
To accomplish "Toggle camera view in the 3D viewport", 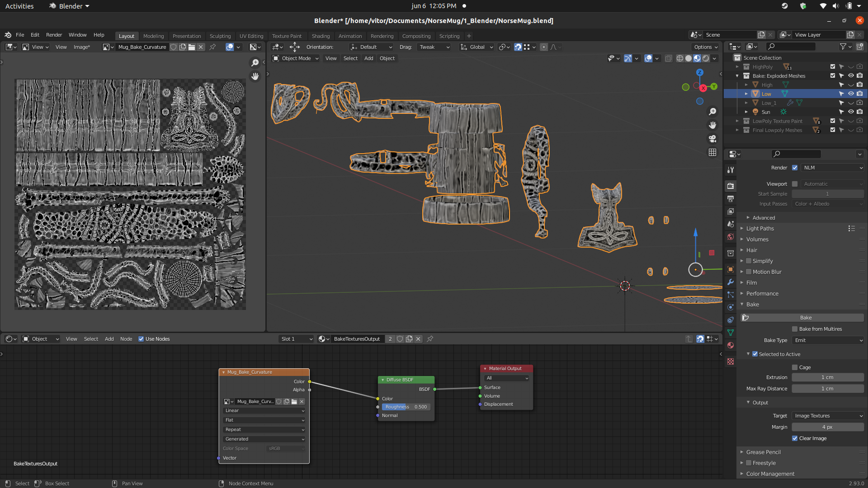I will 712,139.
